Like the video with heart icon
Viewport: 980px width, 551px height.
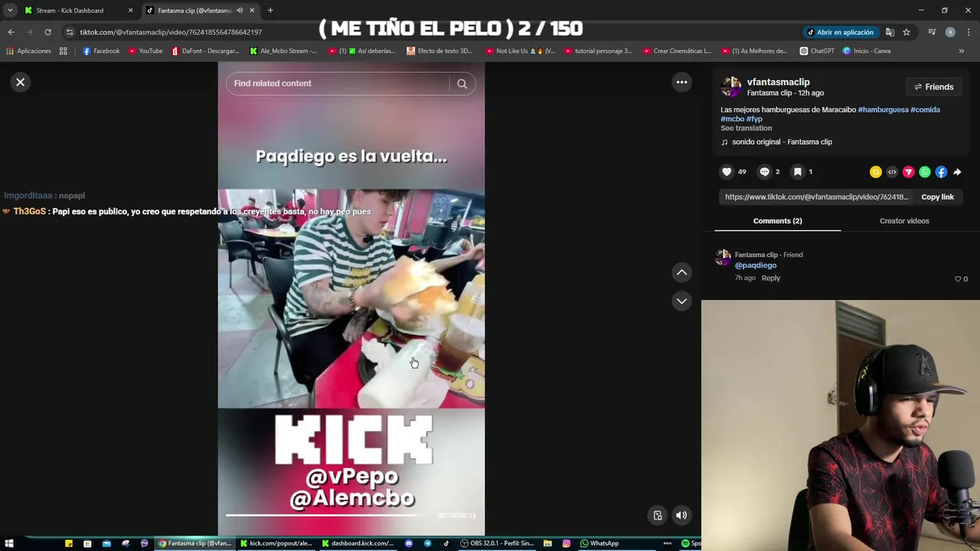coord(727,172)
